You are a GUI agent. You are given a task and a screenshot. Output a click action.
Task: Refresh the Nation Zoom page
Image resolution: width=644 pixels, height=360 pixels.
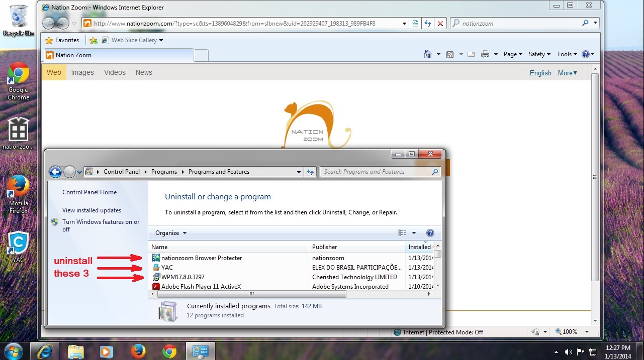428,23
